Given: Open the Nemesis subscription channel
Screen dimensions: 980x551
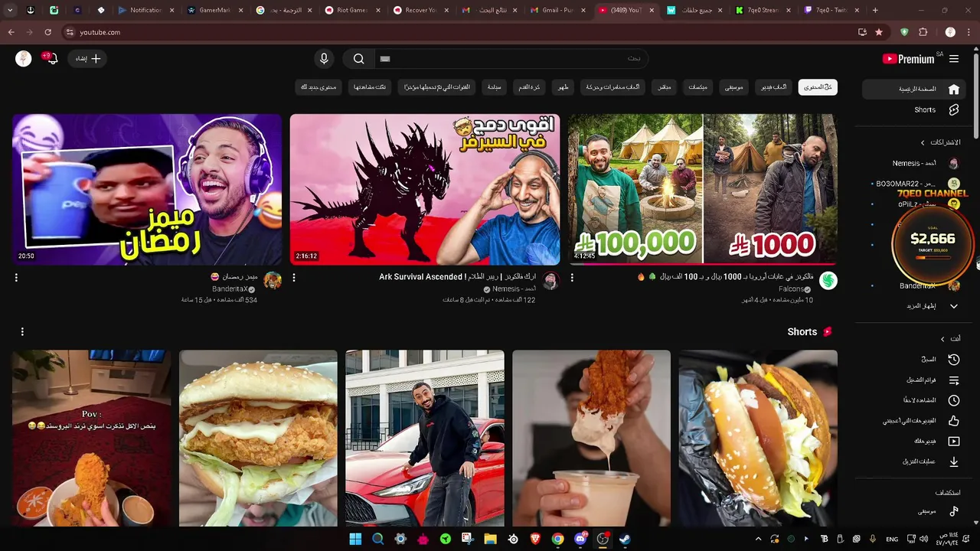Looking at the screenshot, I should coord(914,163).
